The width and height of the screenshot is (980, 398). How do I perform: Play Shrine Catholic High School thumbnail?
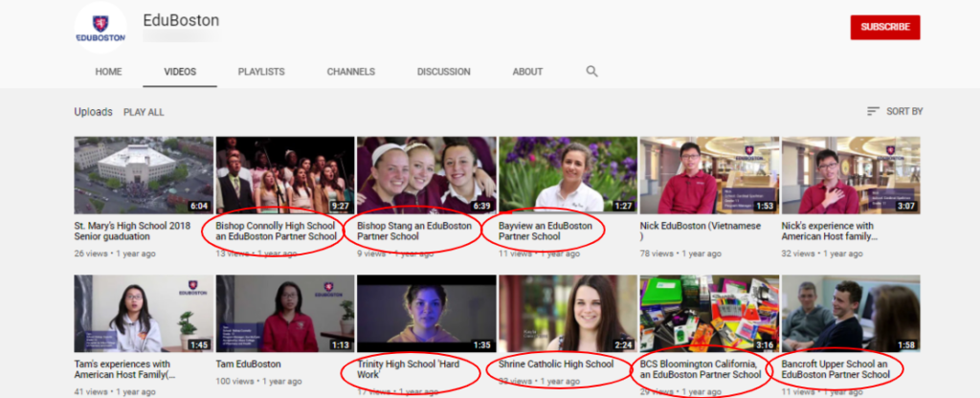coord(568,314)
